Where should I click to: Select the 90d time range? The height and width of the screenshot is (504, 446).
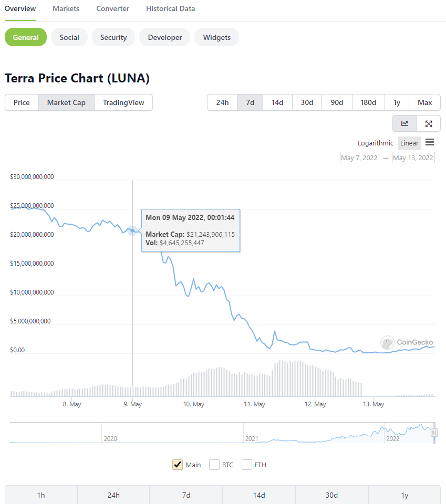click(x=337, y=102)
